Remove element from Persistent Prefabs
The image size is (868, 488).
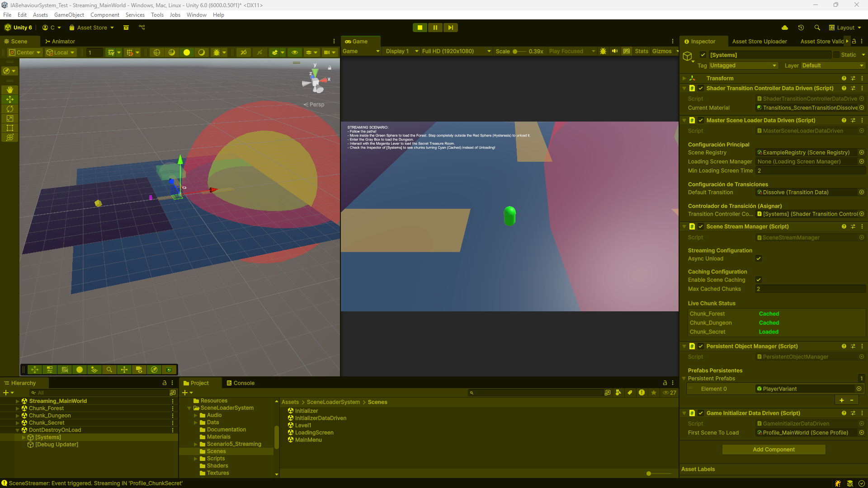click(852, 400)
